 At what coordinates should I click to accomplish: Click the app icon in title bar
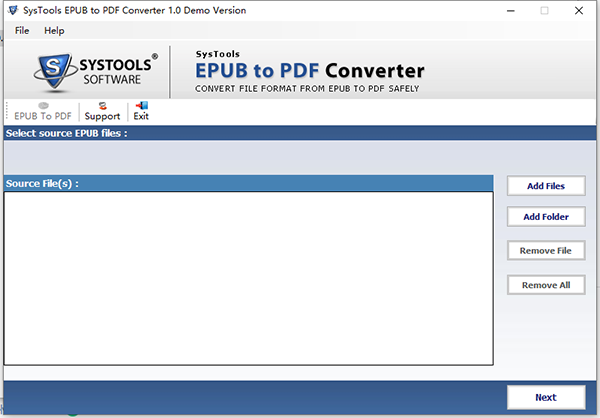pos(13,10)
